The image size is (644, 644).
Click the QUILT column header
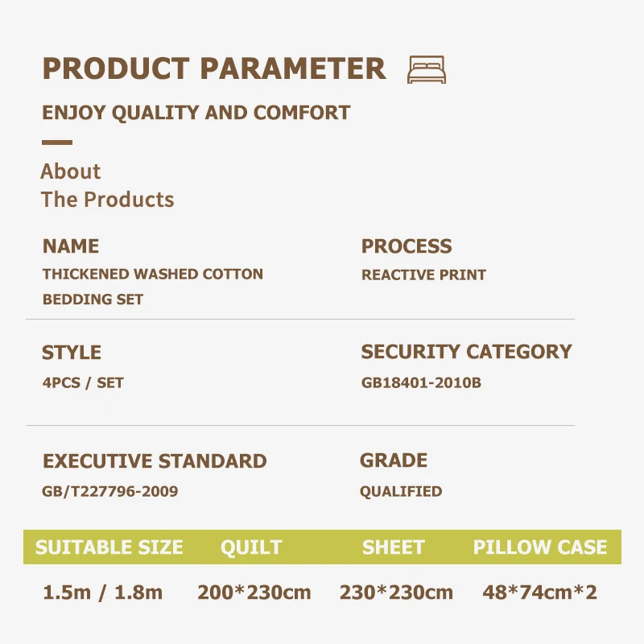tap(251, 547)
